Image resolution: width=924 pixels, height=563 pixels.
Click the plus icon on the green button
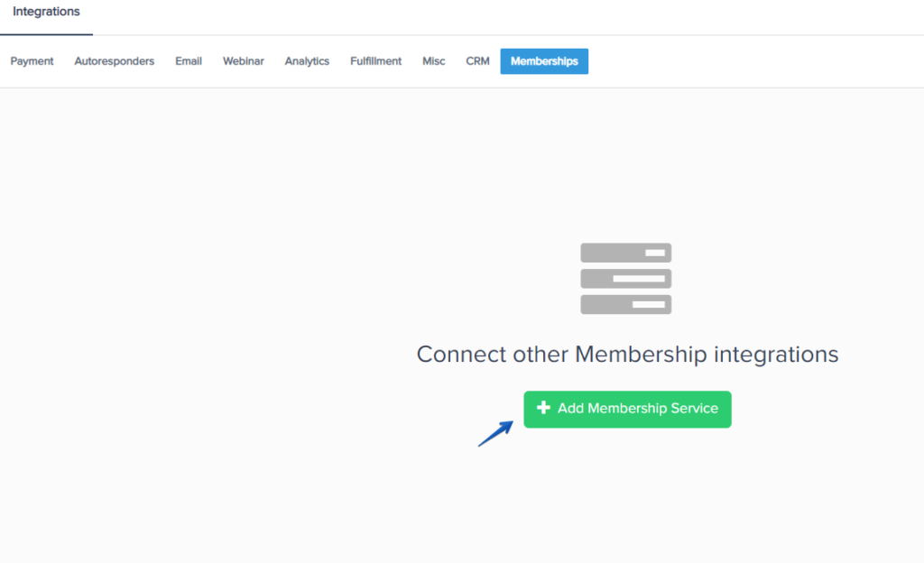pos(543,409)
